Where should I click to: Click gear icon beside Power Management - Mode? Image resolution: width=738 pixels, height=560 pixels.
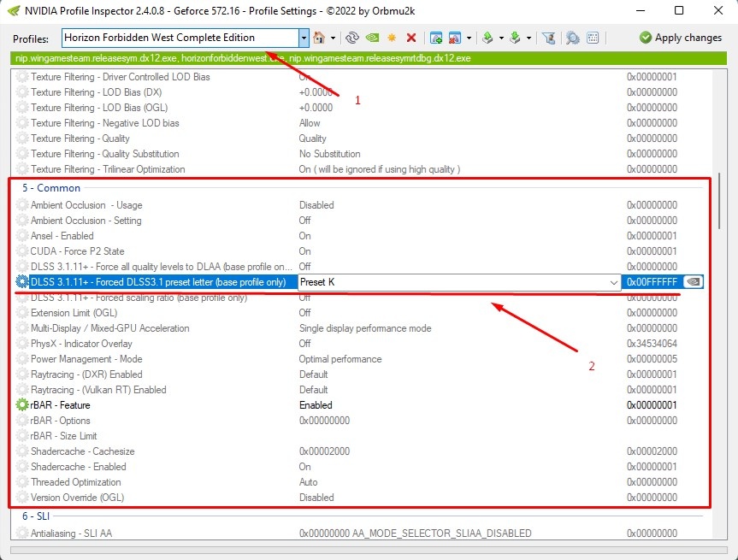[21, 359]
